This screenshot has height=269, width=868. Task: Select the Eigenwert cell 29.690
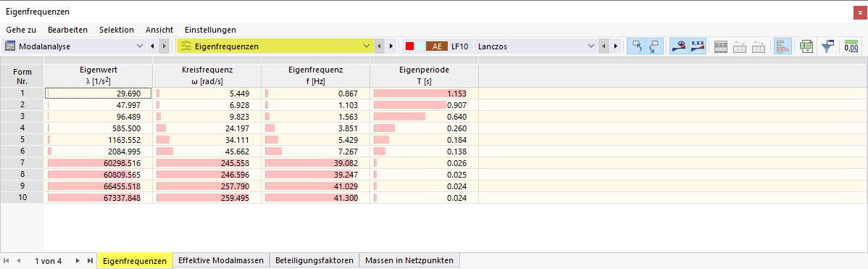click(98, 94)
